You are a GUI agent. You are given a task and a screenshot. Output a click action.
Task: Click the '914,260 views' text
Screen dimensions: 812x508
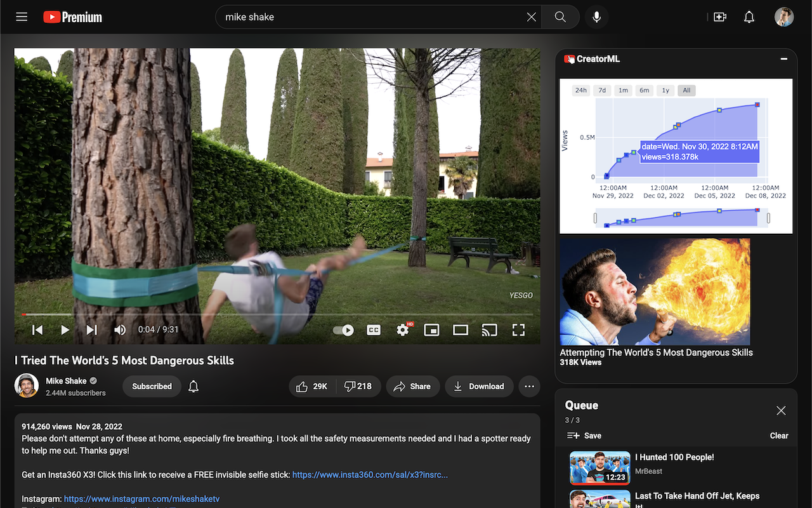tap(46, 427)
